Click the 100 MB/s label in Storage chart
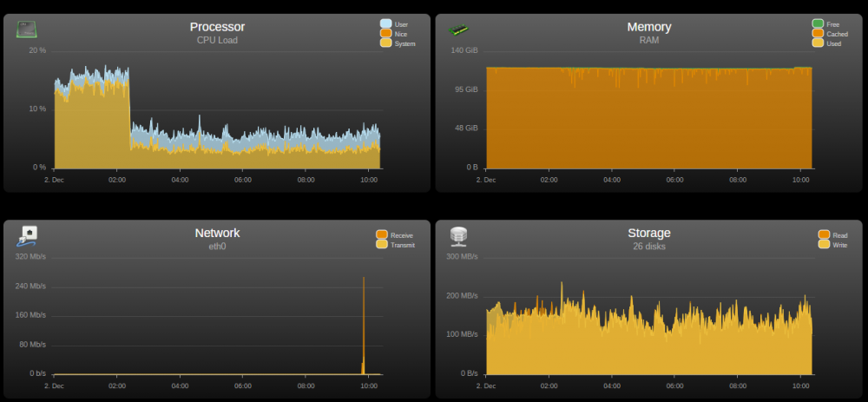868x402 pixels. [x=462, y=334]
